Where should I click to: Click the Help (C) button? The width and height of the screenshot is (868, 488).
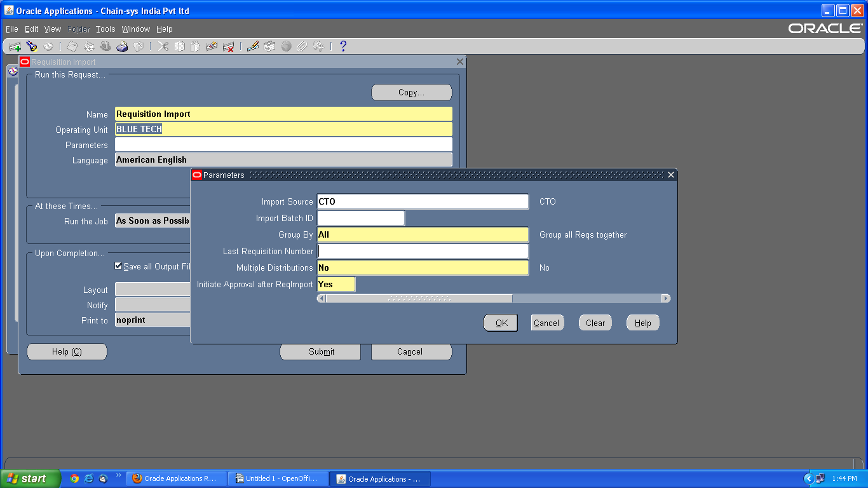point(67,351)
